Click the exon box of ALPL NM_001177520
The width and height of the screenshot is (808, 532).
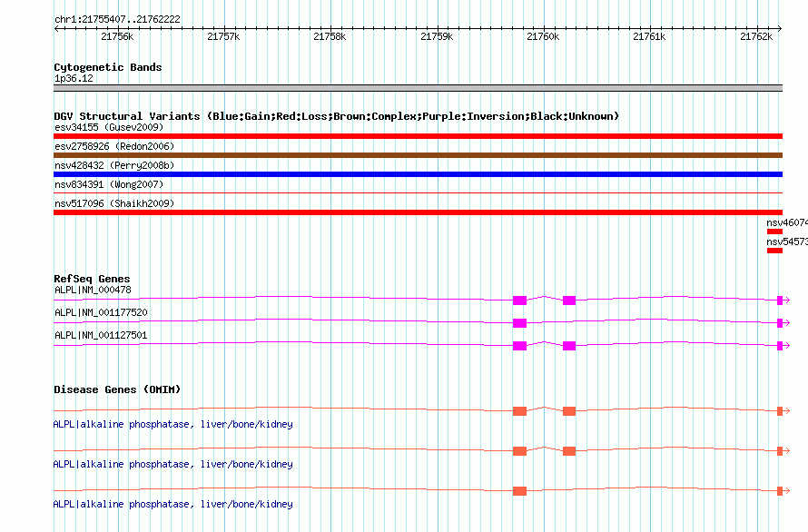pos(519,323)
